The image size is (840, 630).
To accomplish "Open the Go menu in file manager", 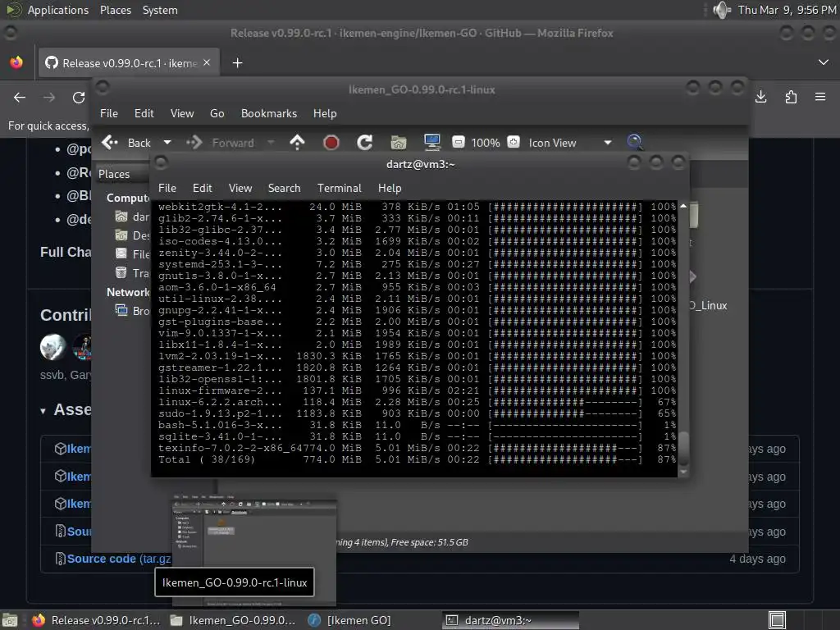I will (x=217, y=113).
